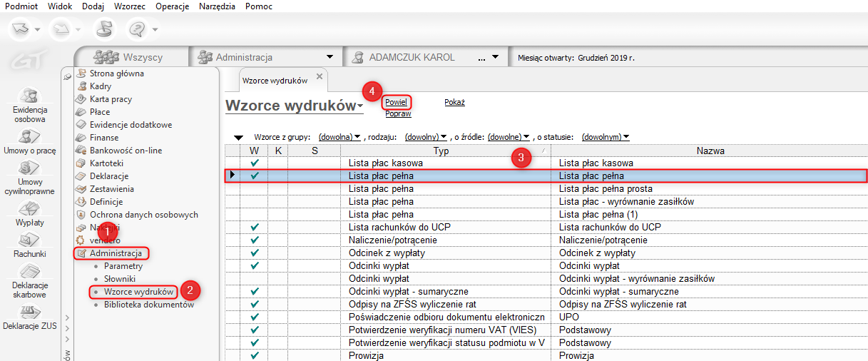Close the Wzorce wydruków tab

[320, 76]
